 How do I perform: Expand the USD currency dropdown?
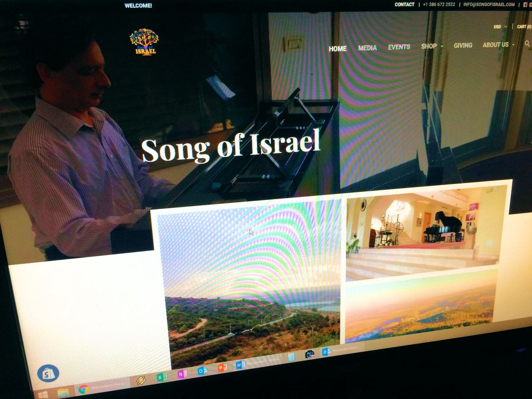coord(500,27)
